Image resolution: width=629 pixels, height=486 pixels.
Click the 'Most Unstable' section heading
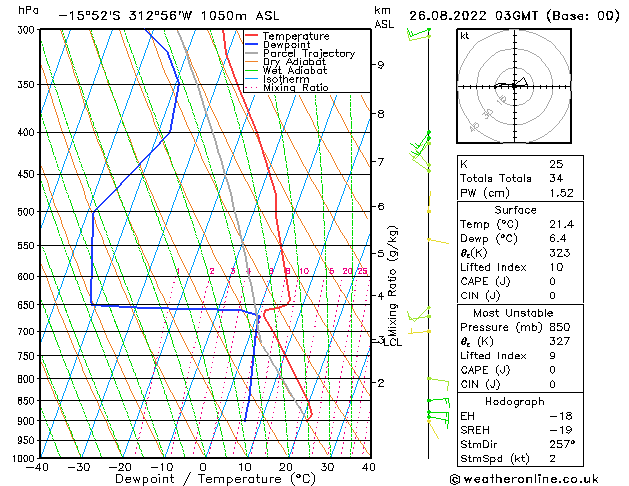[513, 313]
